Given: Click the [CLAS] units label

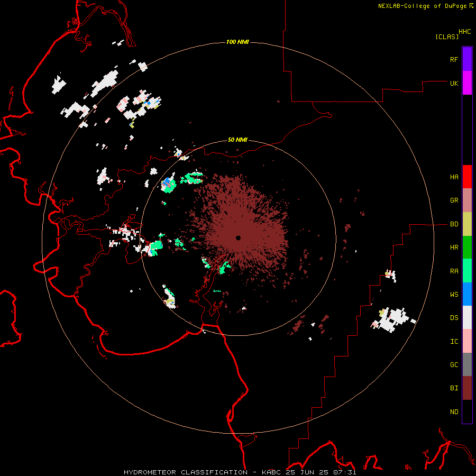Looking at the screenshot, I should [x=447, y=36].
